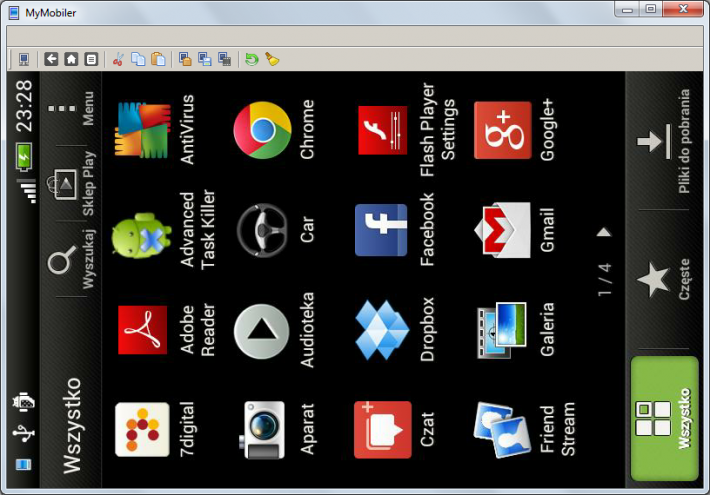The width and height of the screenshot is (710, 495).
Task: Launch Advanced Task Killer
Action: [x=142, y=235]
